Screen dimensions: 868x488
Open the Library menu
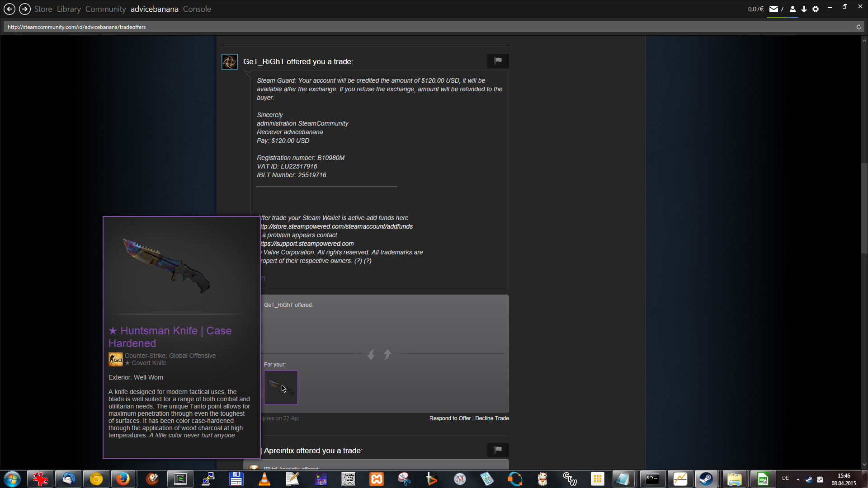pyautogui.click(x=69, y=9)
